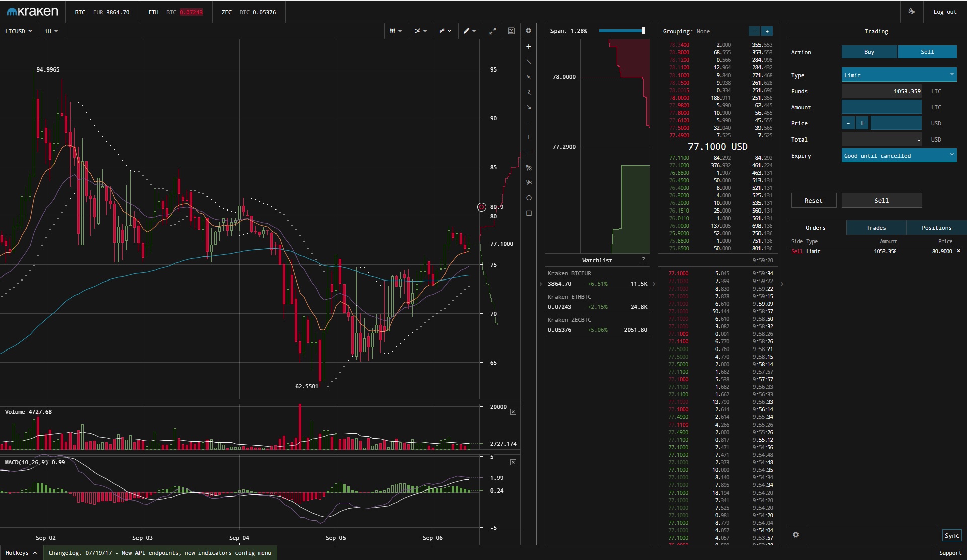
Task: Click the notification icon beside Log out
Action: click(x=911, y=12)
